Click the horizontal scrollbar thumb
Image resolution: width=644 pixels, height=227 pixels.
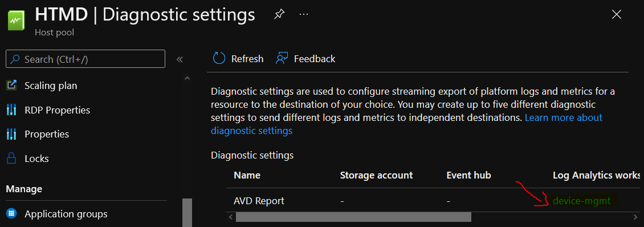point(353,216)
